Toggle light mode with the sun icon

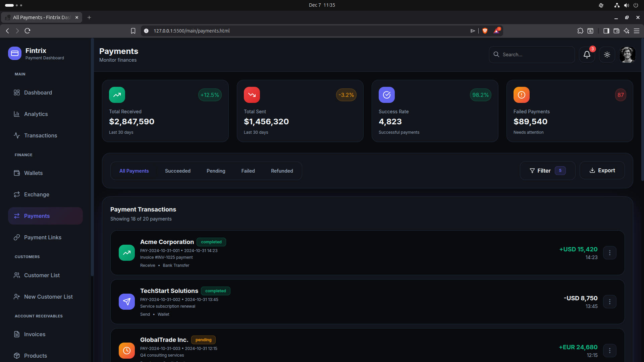tap(607, 55)
